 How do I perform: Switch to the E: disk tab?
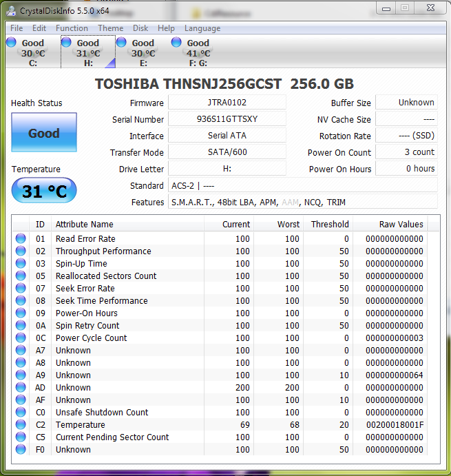click(x=143, y=52)
